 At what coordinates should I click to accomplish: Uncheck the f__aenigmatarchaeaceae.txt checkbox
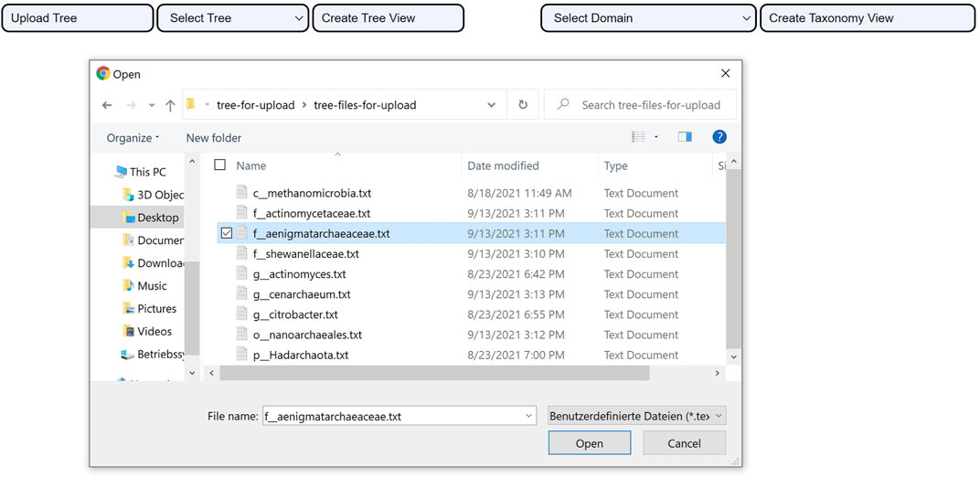[x=226, y=234]
